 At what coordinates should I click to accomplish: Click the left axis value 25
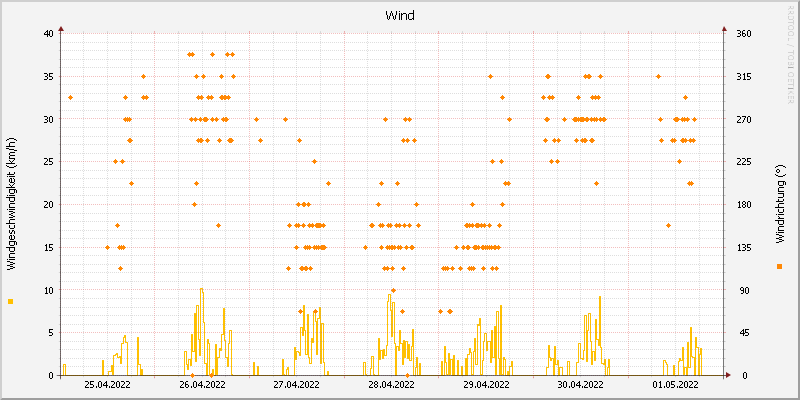tap(48, 162)
